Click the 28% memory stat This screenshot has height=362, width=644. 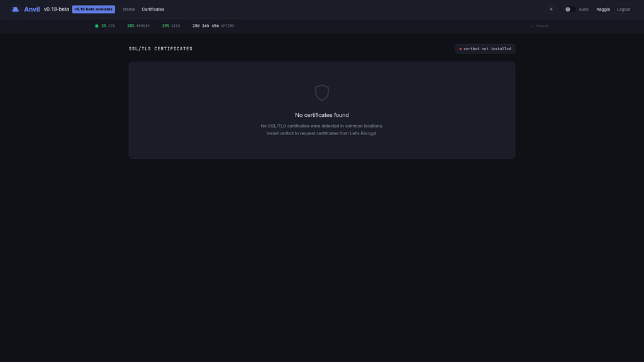tap(138, 26)
